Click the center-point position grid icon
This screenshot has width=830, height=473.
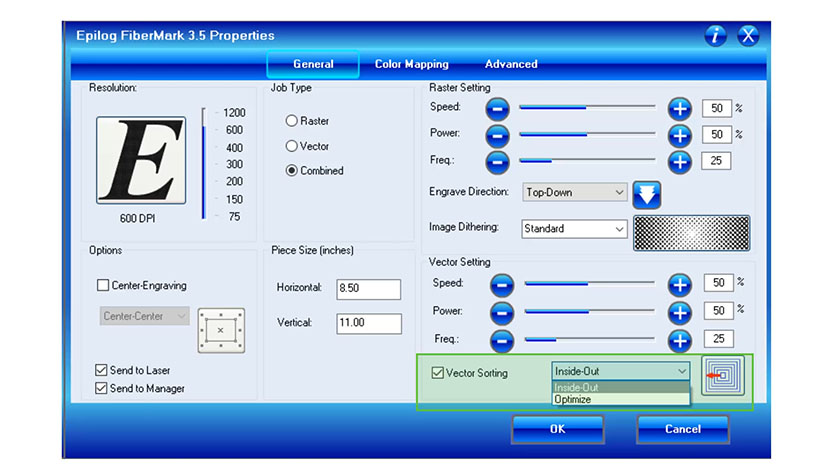pos(221,329)
